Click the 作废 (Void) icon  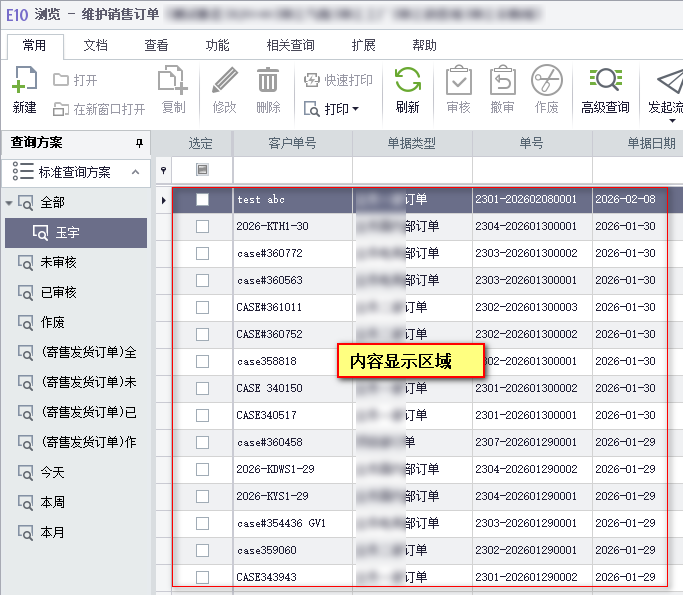[x=546, y=82]
